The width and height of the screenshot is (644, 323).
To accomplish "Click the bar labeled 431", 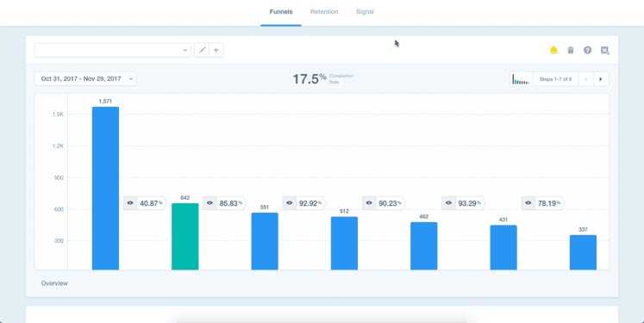I will (503, 247).
